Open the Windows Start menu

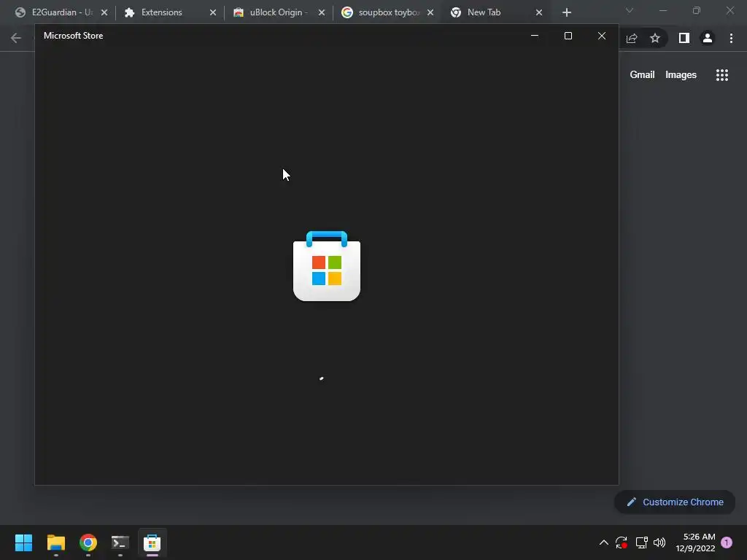tap(24, 542)
